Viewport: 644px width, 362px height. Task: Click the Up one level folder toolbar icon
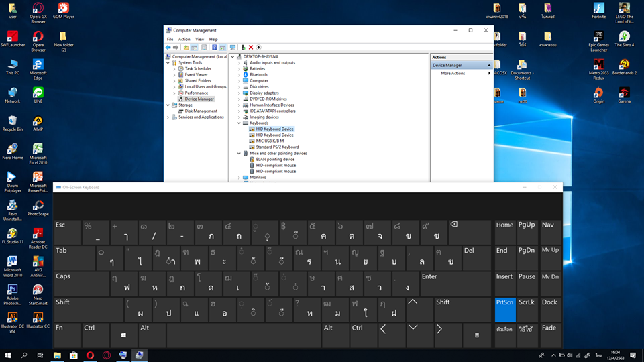pos(186,47)
